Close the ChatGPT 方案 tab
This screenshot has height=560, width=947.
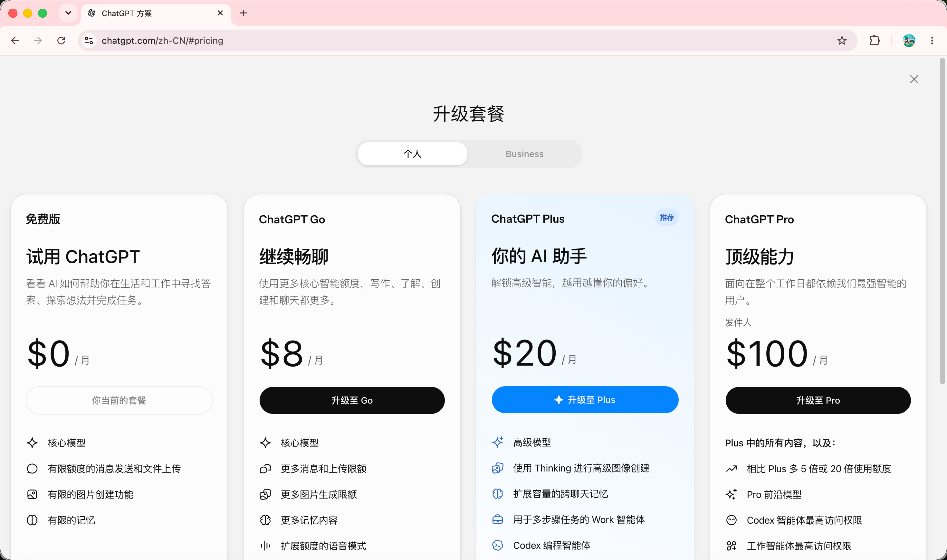point(221,13)
